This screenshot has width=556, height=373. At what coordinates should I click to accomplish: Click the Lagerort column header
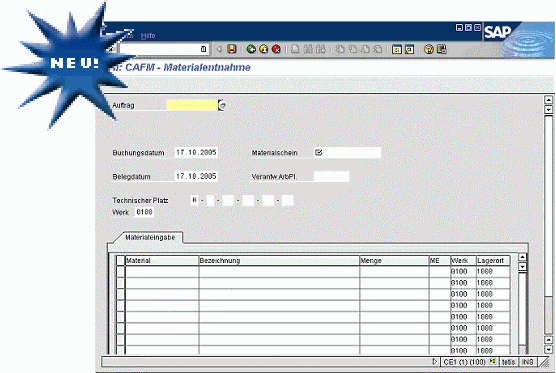click(x=493, y=261)
